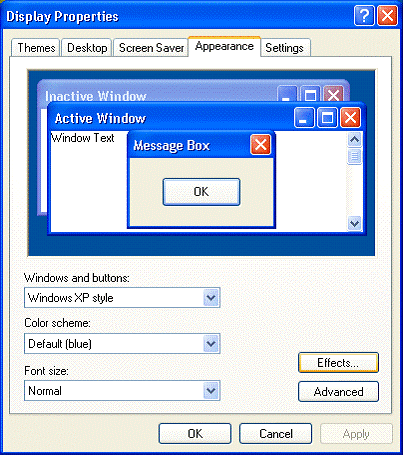Open the Color scheme dropdown
Image resolution: width=407 pixels, height=457 pixels.
coord(211,344)
